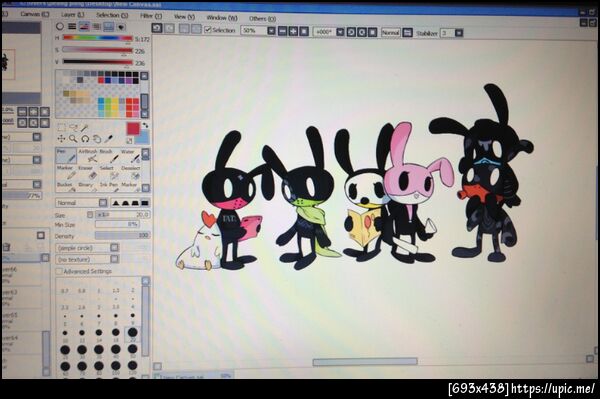Toggle the Selection checkbox
This screenshot has height=399, width=600.
(208, 29)
